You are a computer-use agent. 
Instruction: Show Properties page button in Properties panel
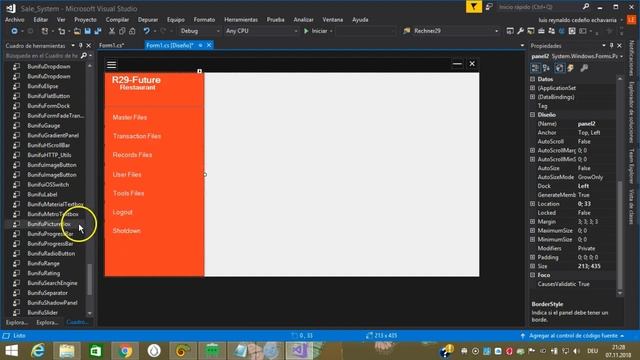coord(560,68)
